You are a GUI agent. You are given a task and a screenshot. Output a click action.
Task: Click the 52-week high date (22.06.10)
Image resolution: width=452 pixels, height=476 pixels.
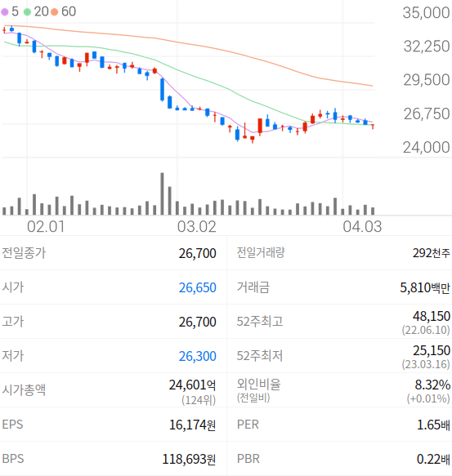click(426, 330)
